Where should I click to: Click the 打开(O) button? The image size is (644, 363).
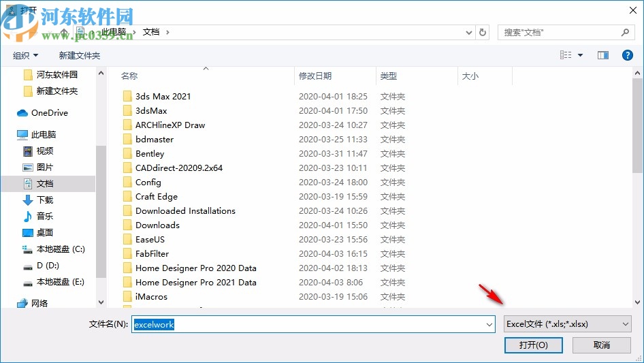pos(534,345)
